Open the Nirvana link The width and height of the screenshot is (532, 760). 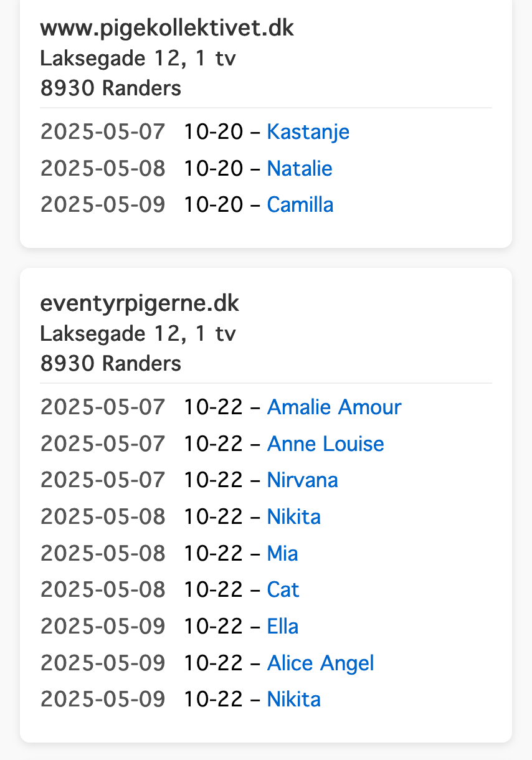[302, 480]
